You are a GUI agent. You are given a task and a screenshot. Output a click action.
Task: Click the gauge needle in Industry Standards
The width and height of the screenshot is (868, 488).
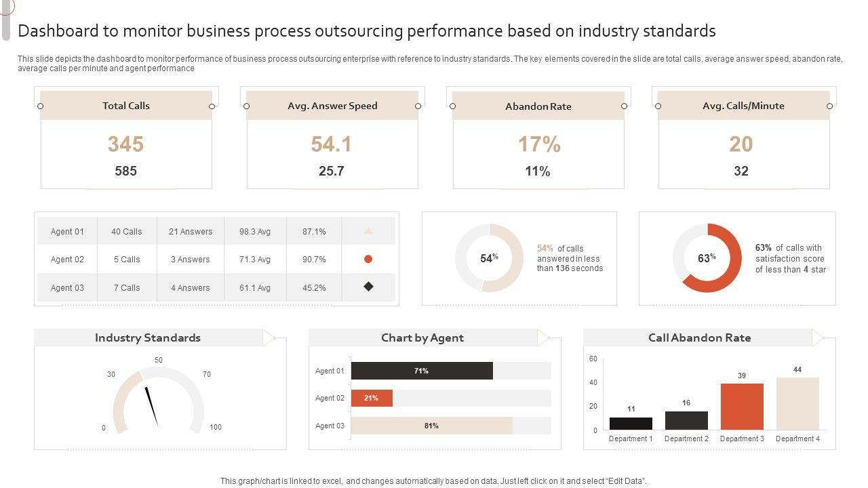[151, 406]
